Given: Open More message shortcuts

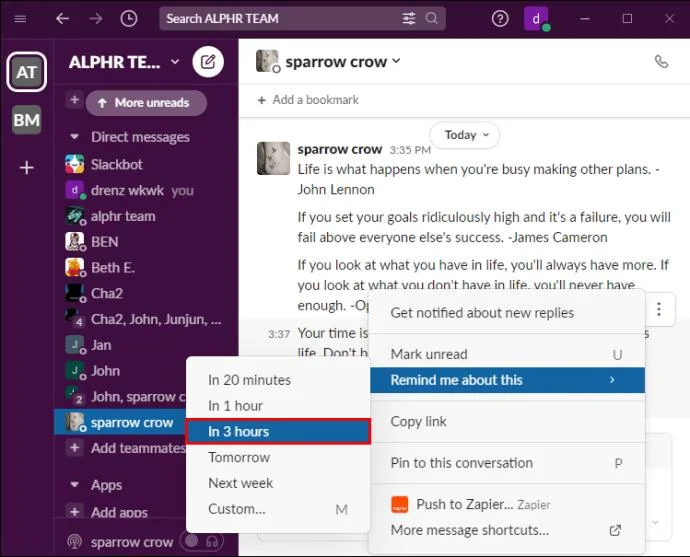Looking at the screenshot, I should [507, 530].
